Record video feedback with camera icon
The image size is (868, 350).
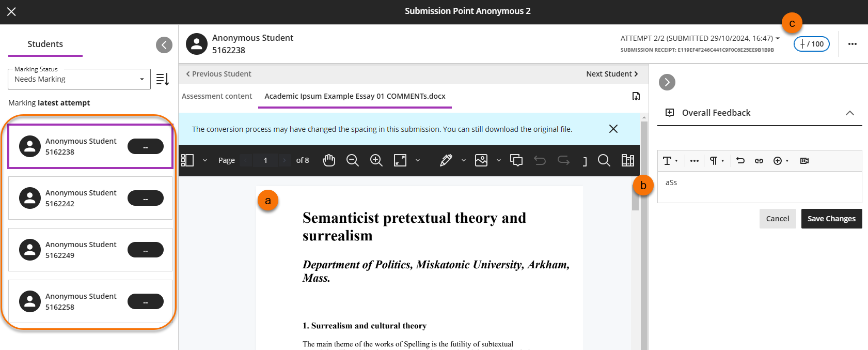(804, 161)
